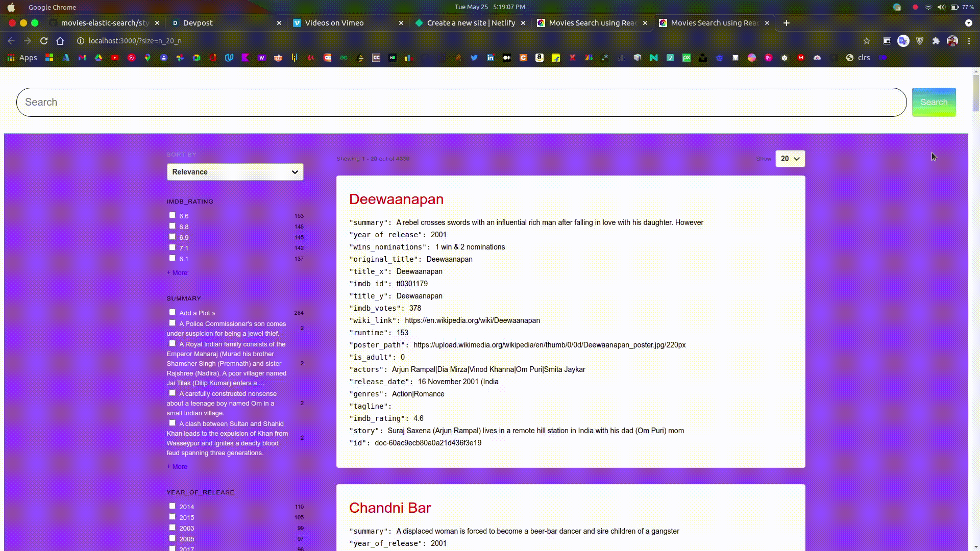This screenshot has width=980, height=551.
Task: Open the LinkedIn bookmark icon
Action: [491, 58]
